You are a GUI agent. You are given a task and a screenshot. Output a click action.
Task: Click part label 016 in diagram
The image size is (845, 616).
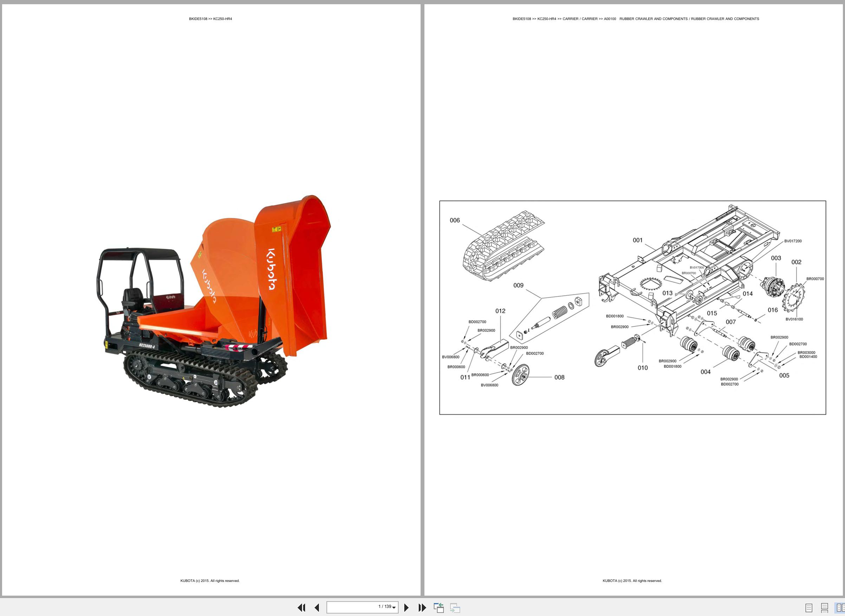[773, 310]
